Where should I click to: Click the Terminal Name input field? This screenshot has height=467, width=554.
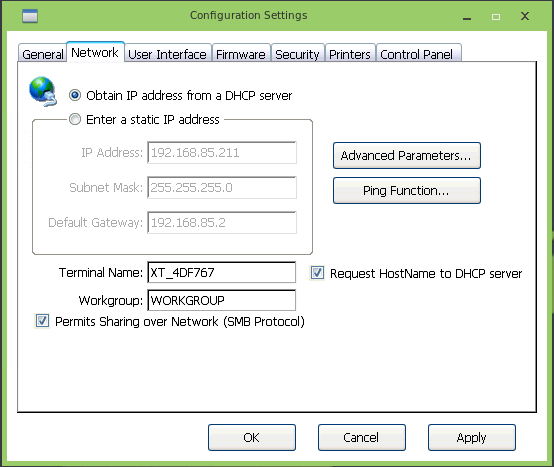(x=222, y=272)
